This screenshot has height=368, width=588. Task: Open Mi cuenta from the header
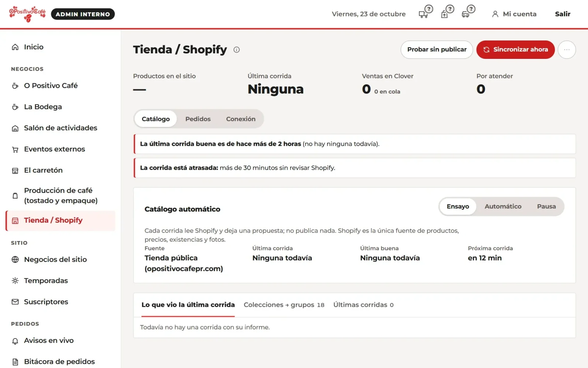514,14
